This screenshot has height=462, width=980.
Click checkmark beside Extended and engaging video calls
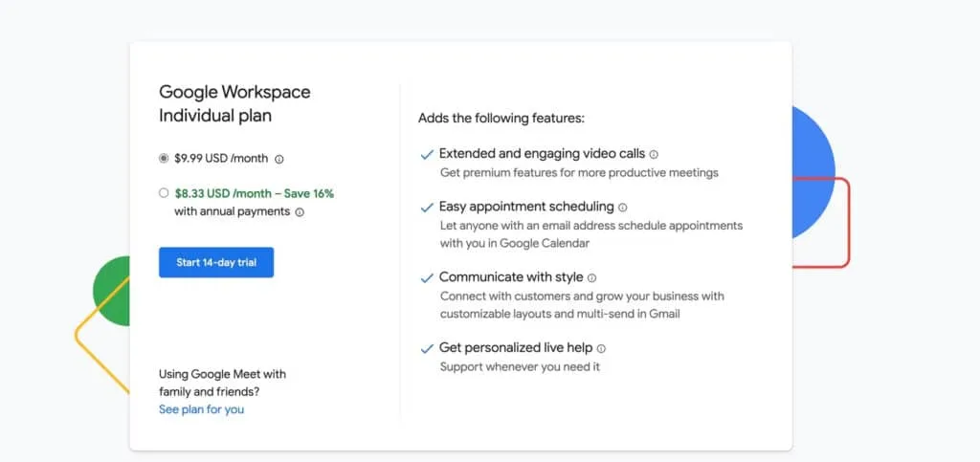click(427, 155)
